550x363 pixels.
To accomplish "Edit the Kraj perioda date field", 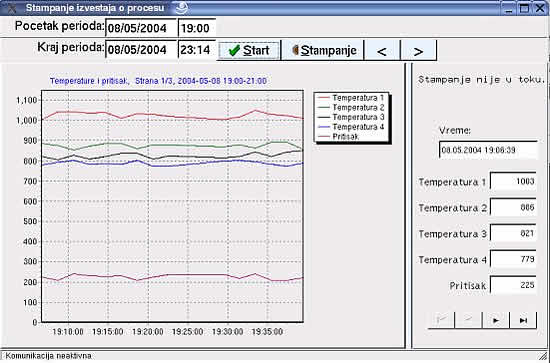I will pos(141,49).
